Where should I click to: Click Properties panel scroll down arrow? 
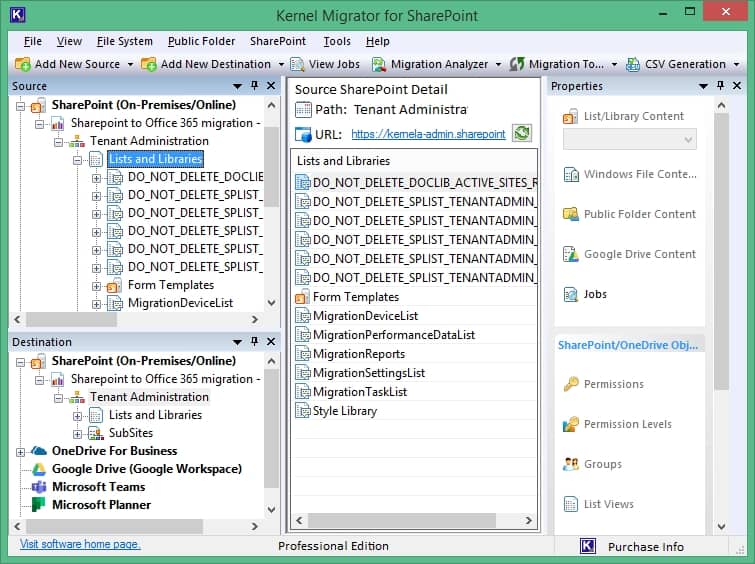click(721, 526)
